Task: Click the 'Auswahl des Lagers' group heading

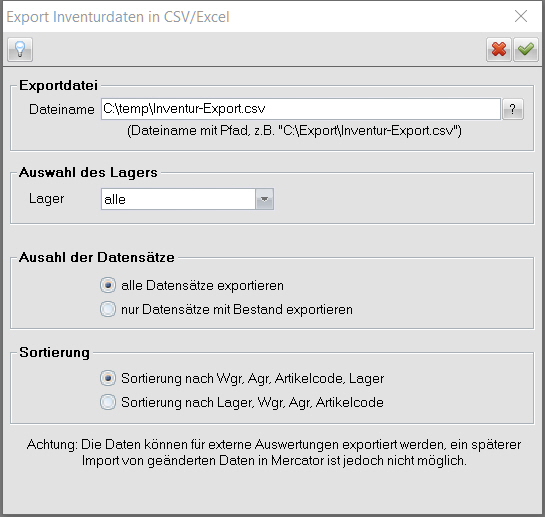Action: (x=88, y=172)
